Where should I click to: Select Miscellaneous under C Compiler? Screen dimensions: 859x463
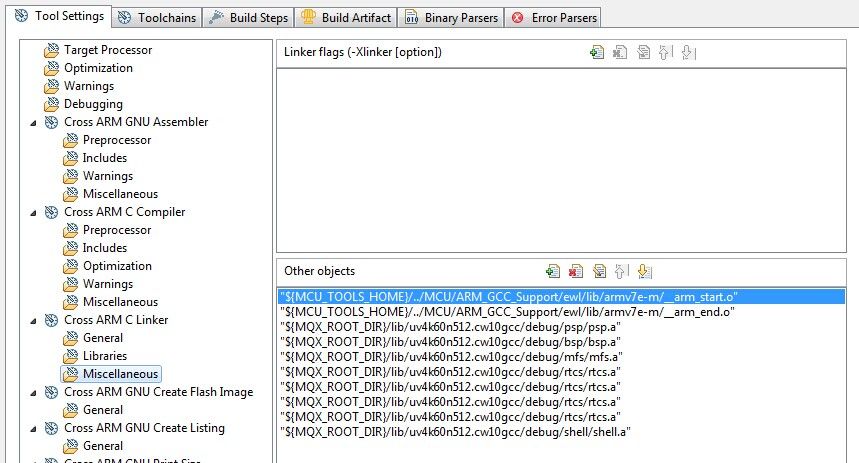120,302
